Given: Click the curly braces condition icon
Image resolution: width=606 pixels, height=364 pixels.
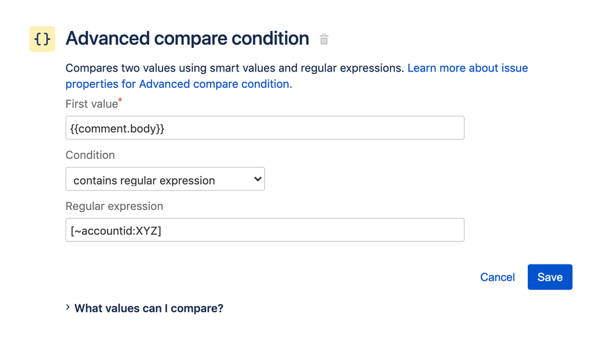Looking at the screenshot, I should [x=42, y=39].
